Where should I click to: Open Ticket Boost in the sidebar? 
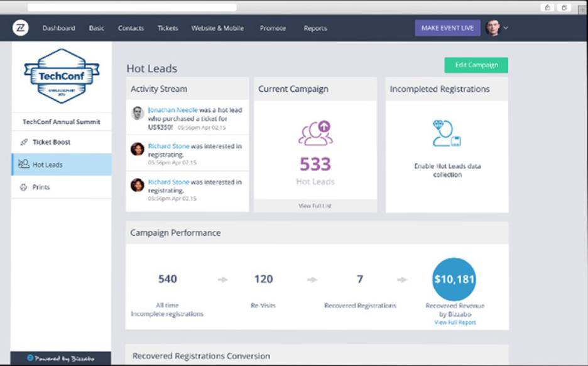[x=62, y=142]
